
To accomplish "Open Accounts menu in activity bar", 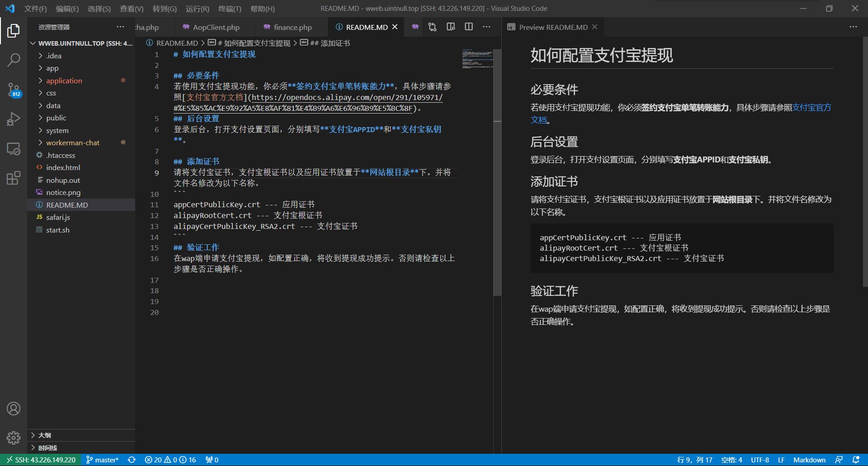I will [x=14, y=409].
